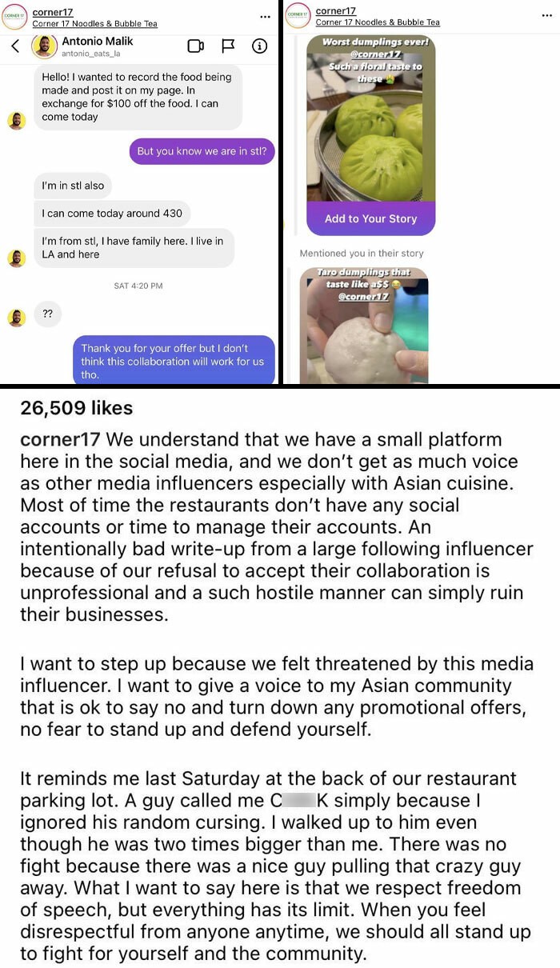Select the "But you know we are in stl?" message

coord(202,151)
